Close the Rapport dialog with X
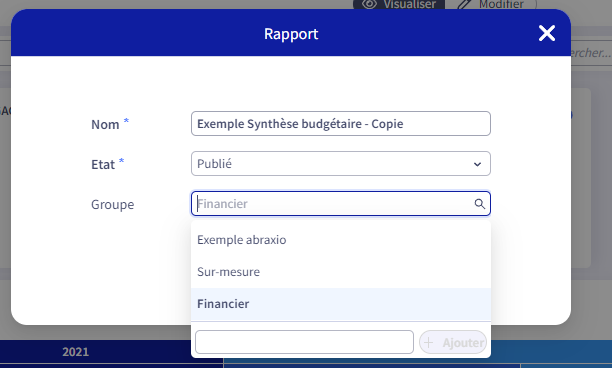Viewport: 612px width, 368px height. [547, 33]
